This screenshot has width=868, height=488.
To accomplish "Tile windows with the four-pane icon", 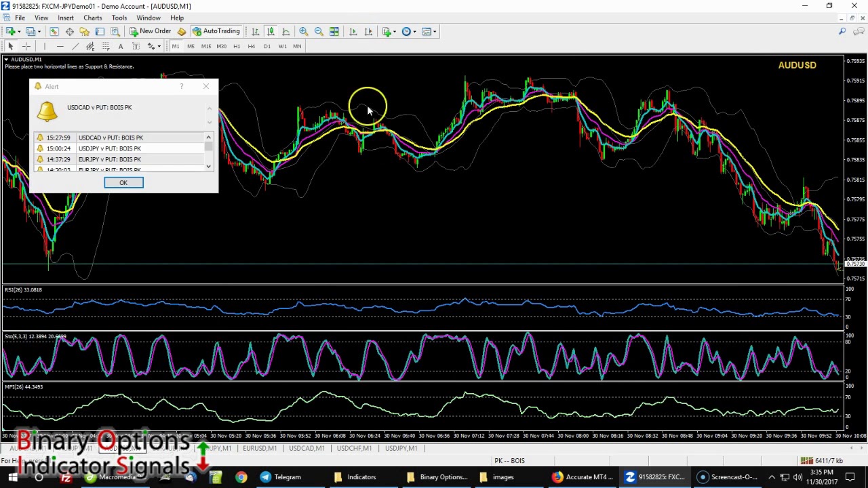I will (334, 31).
